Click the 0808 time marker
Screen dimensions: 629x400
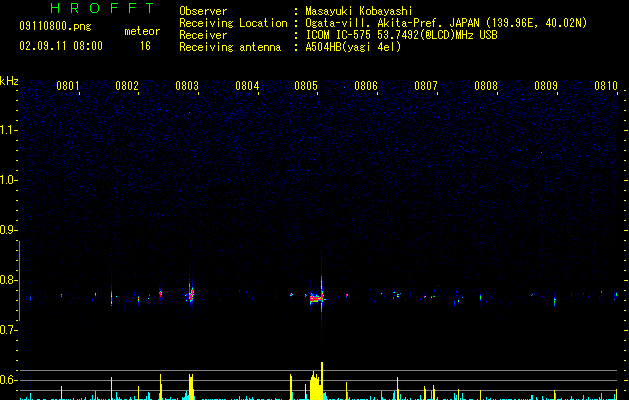[486, 86]
